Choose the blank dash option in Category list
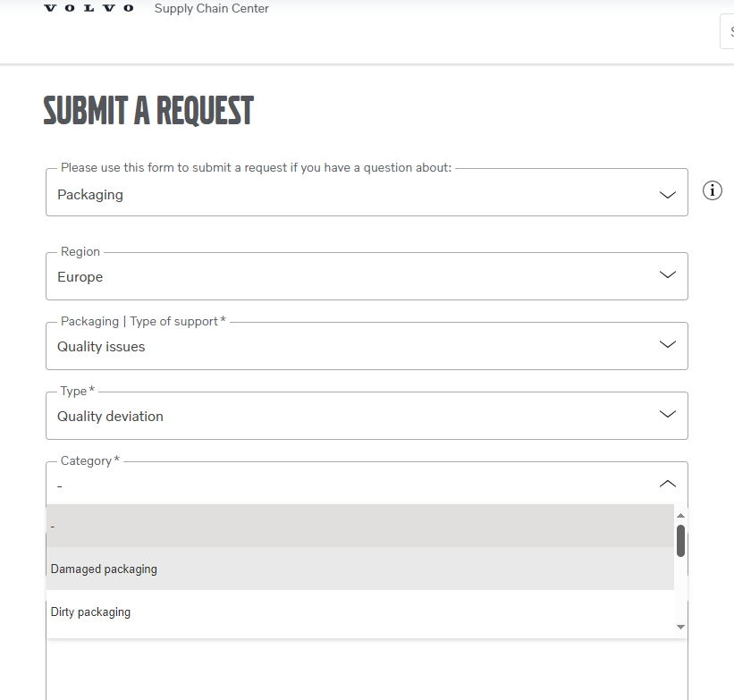Image resolution: width=734 pixels, height=700 pixels. pos(360,526)
